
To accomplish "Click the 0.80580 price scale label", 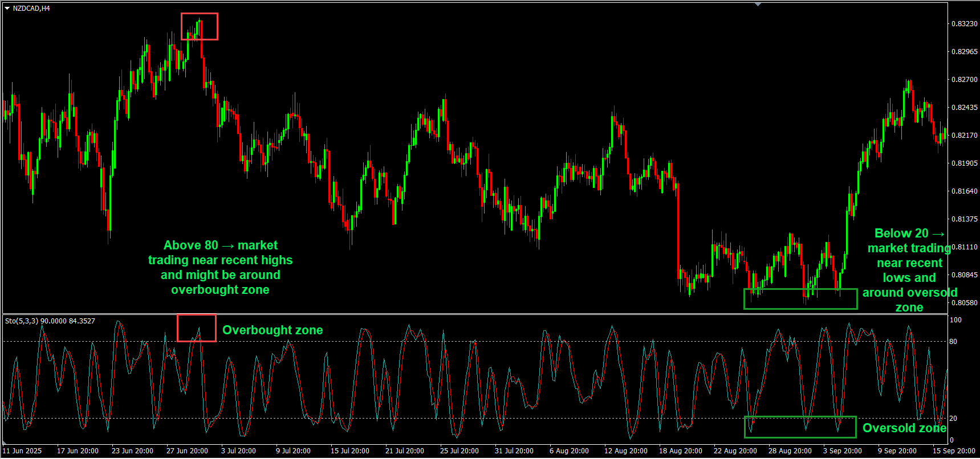I will pyautogui.click(x=964, y=303).
